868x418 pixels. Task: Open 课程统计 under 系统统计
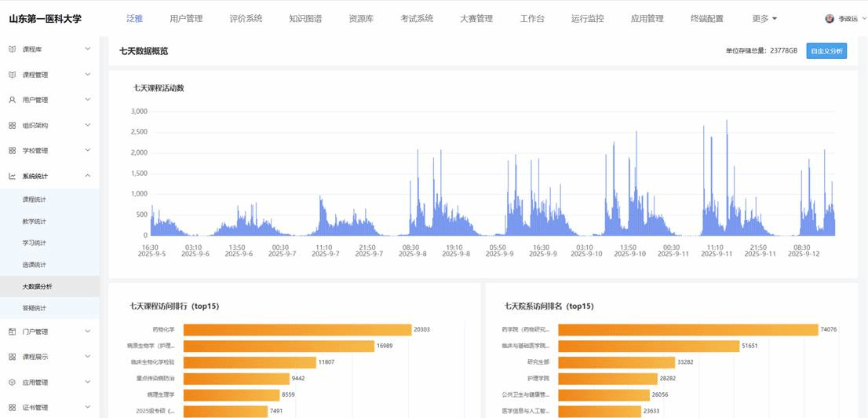tap(34, 200)
